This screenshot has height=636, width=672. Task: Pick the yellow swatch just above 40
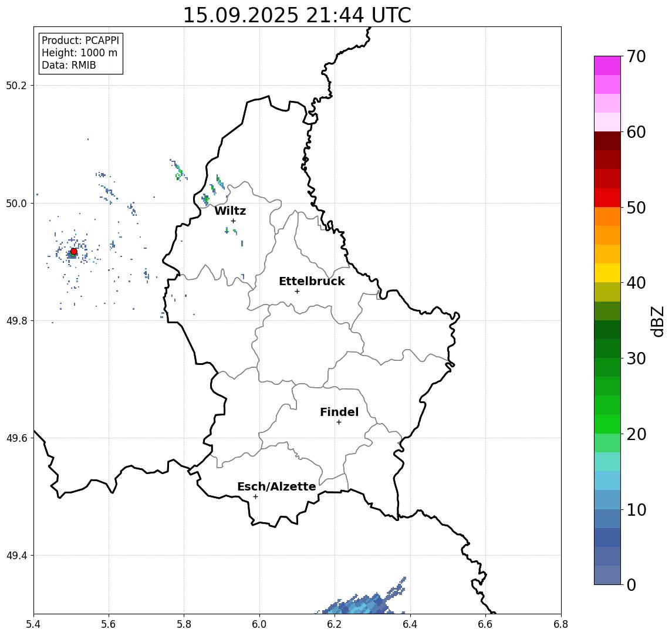pos(607,273)
